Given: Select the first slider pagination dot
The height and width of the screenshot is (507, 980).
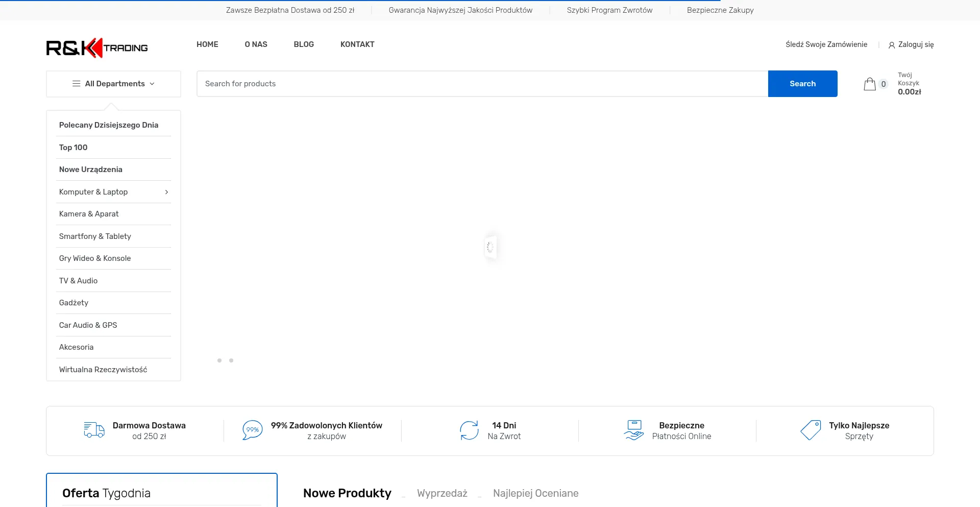Looking at the screenshot, I should click(x=219, y=360).
